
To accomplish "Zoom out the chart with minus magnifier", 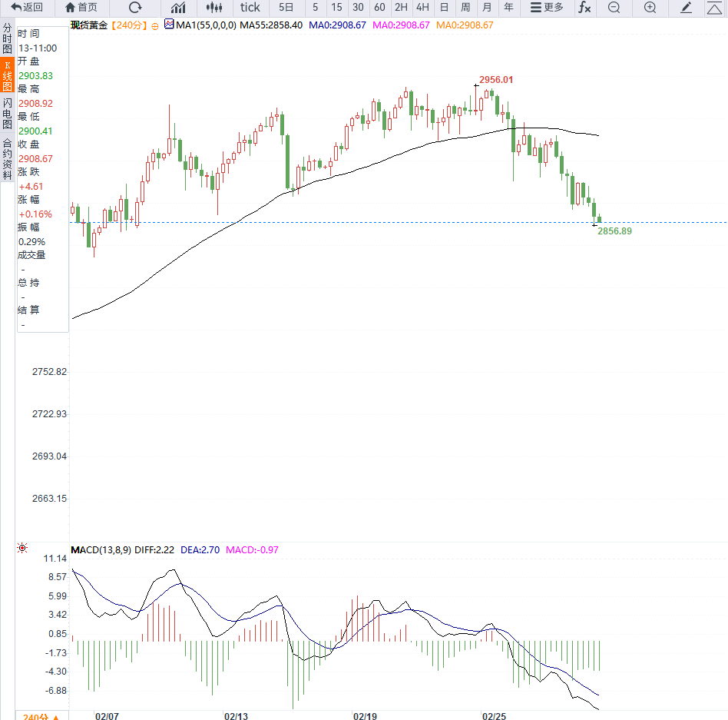I will 614,8.
